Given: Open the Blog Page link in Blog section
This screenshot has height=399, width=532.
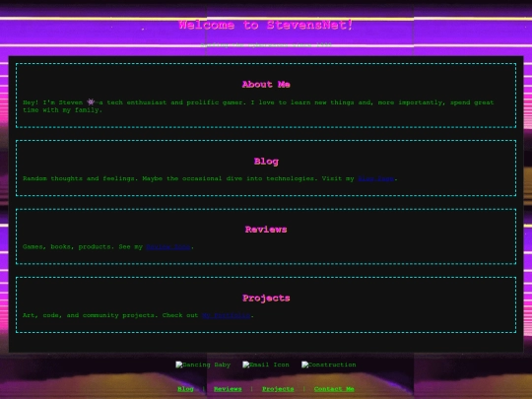Looking at the screenshot, I should click(376, 178).
